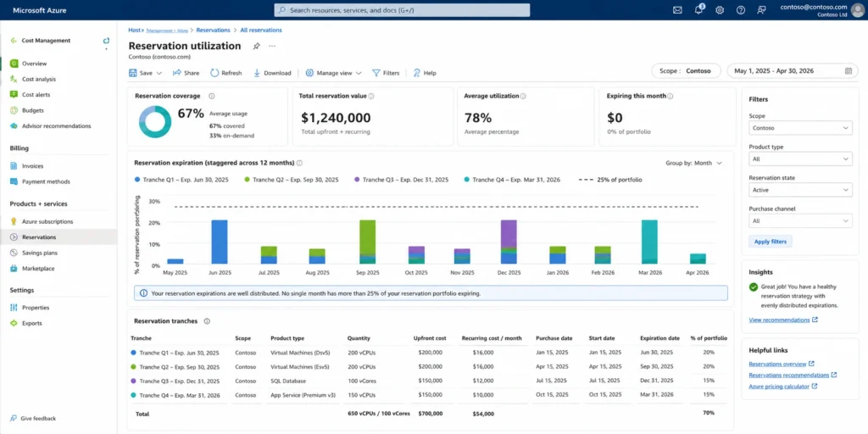Image resolution: width=868 pixels, height=434 pixels.
Task: Click the Jun 2025 bar in the chart
Action: pos(220,242)
